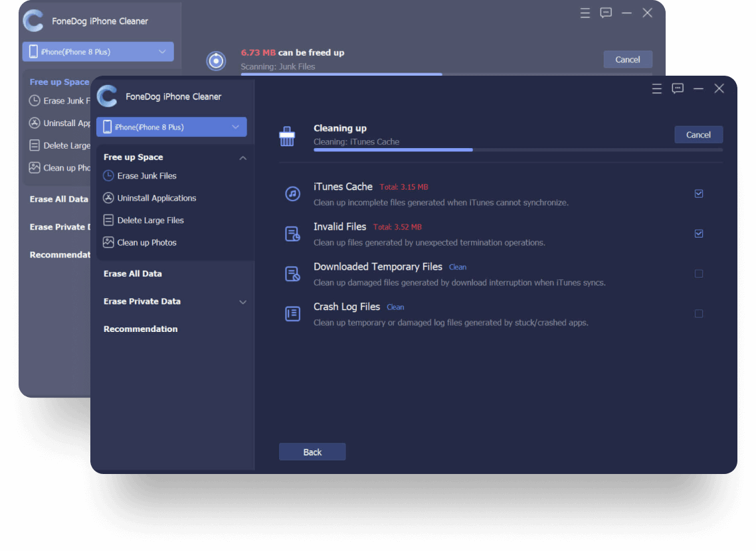Open Erase All Data in front sidebar
The image size is (756, 551).
(133, 274)
